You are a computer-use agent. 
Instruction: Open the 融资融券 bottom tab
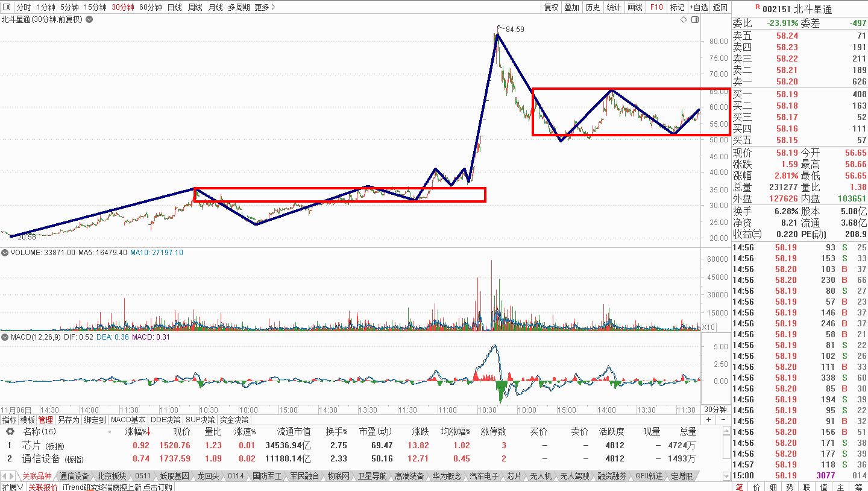[612, 476]
